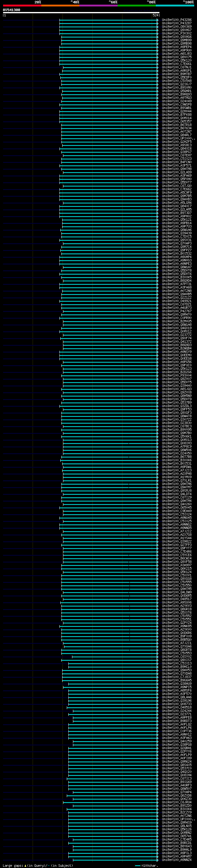Select the '(in Subject)' legend text
Image resolution: width=197 pixels, height=868 pixels.
tap(62, 865)
